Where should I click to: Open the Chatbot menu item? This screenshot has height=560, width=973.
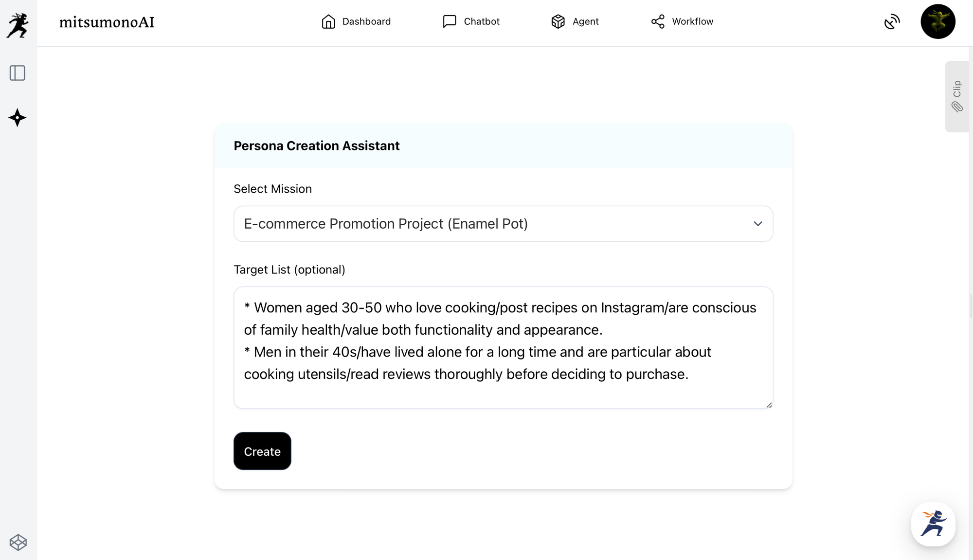482,21
